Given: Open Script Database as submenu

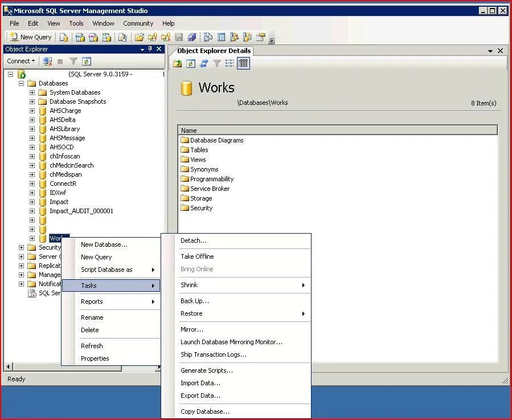Looking at the screenshot, I should point(111,270).
